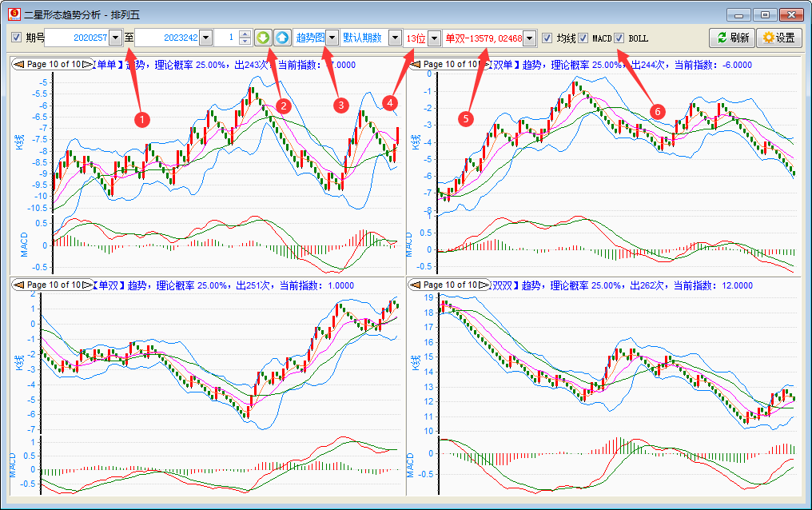This screenshot has width=812, height=510.
Task: Toggle the 期号 checkbox
Action: coord(17,38)
